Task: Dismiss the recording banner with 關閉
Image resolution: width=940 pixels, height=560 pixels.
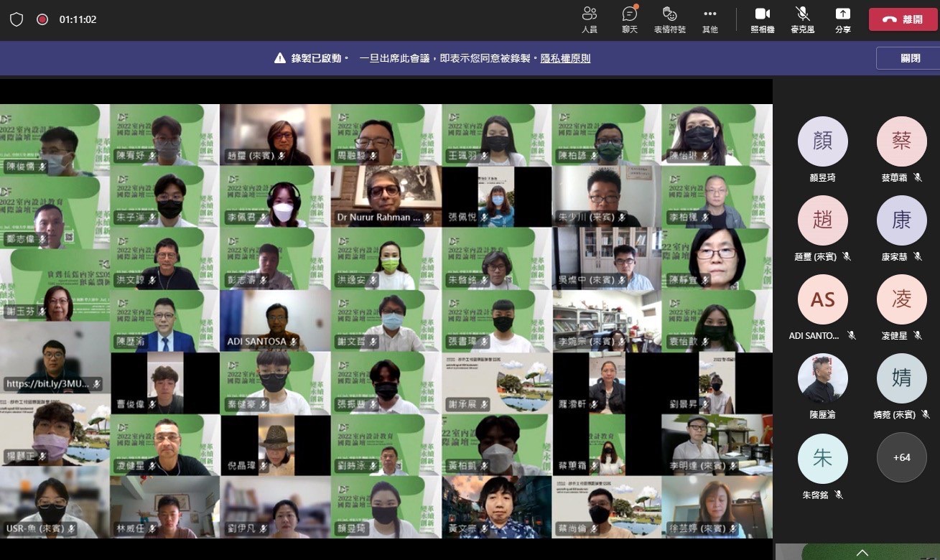Action: (911, 58)
